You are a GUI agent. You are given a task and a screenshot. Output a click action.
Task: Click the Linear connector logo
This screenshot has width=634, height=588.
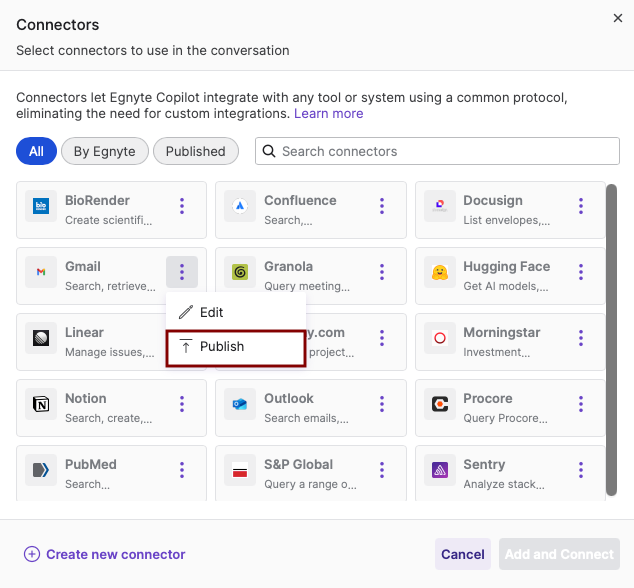[41, 338]
